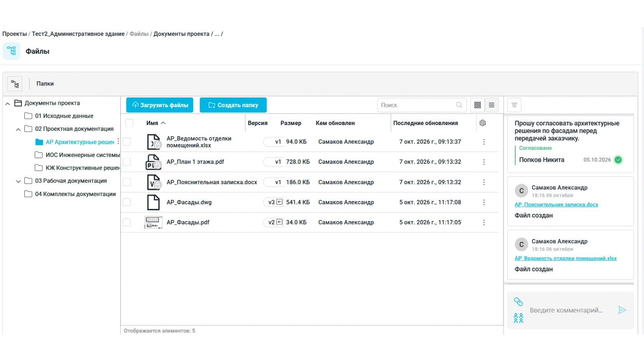644x362 pixels.
Task: Click the version history icon for АР_Фасады.dwg
Action: click(x=279, y=202)
